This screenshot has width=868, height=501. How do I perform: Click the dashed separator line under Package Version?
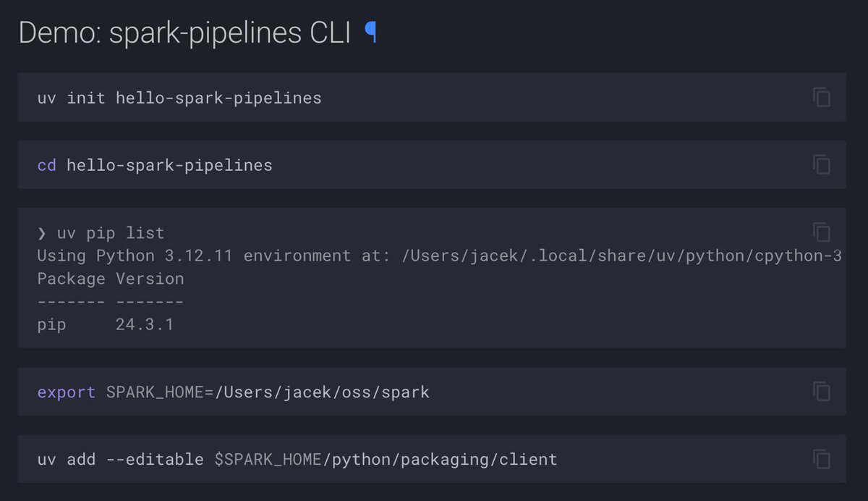tap(111, 302)
